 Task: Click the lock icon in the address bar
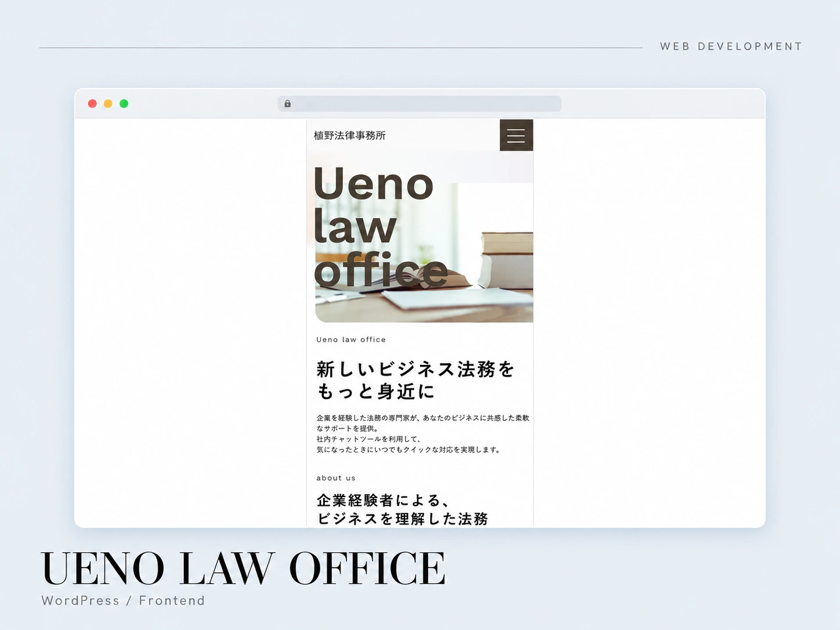point(288,104)
